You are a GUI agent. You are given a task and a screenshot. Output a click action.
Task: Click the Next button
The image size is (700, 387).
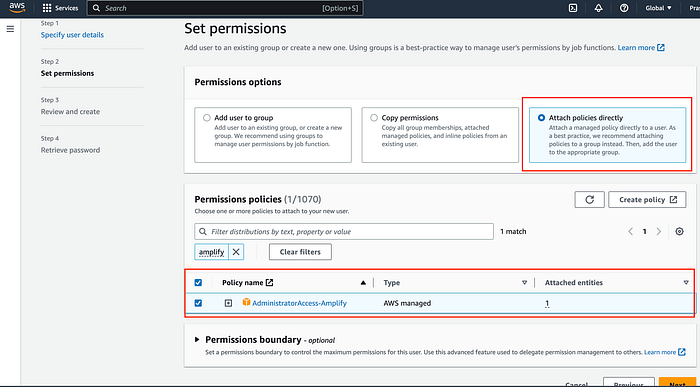(x=677, y=383)
